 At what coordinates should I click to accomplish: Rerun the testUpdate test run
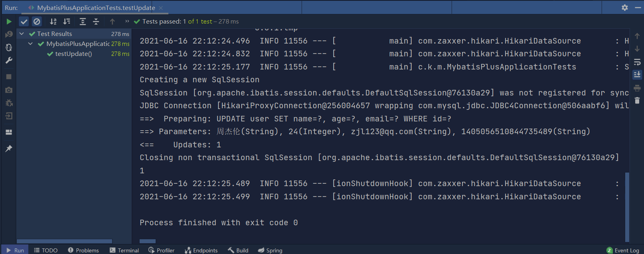coord(9,21)
